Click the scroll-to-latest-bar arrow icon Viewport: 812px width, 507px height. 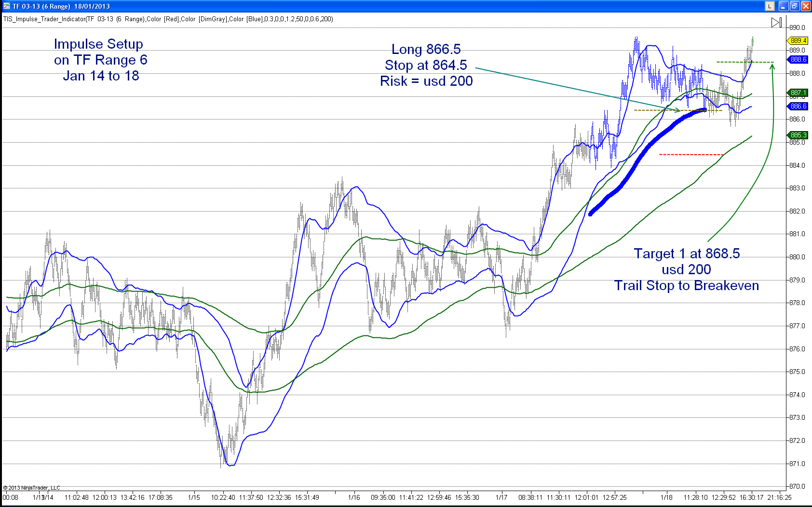click(776, 23)
